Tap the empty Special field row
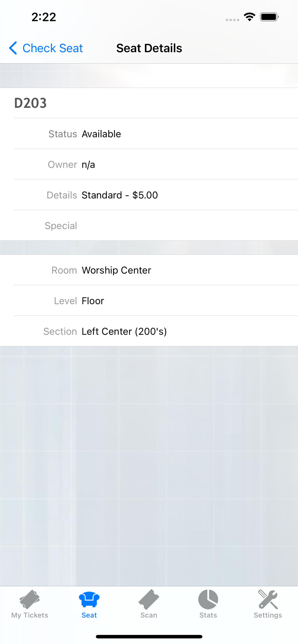The height and width of the screenshot is (644, 298). 149,225
